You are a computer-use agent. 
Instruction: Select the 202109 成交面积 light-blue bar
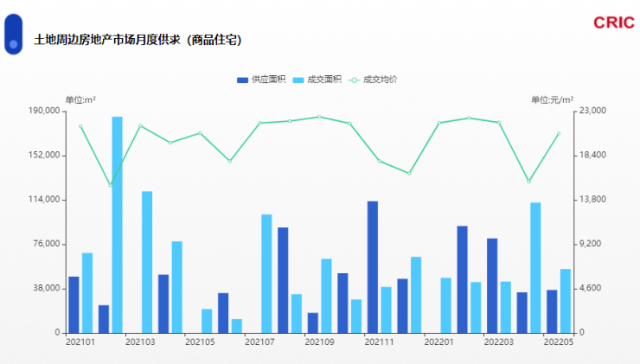[x=327, y=296]
